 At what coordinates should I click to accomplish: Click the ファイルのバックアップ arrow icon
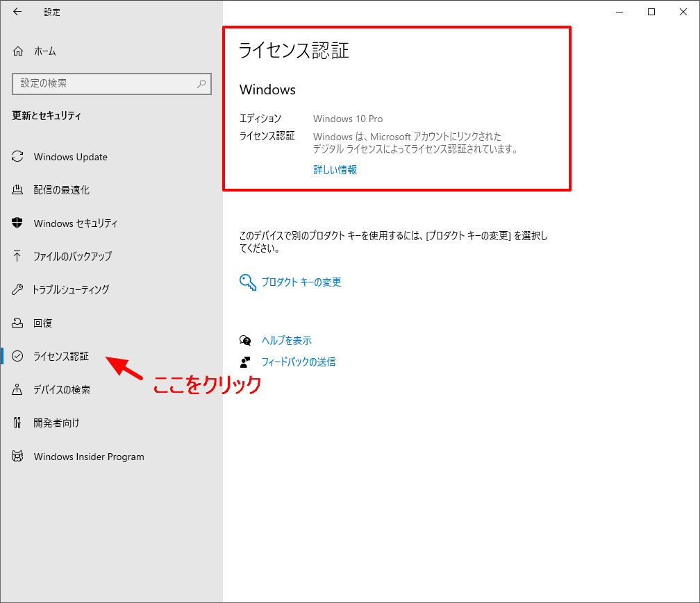click(x=17, y=256)
